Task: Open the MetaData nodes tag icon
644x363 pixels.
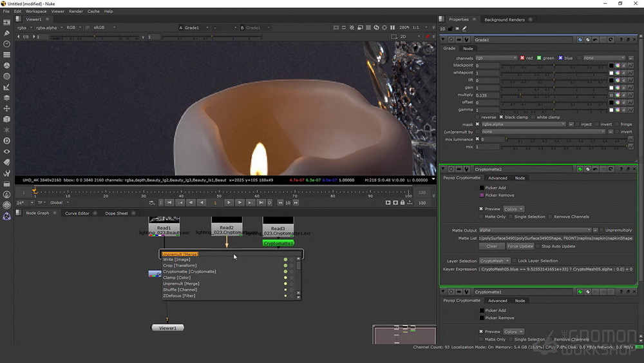Action: tap(6, 162)
